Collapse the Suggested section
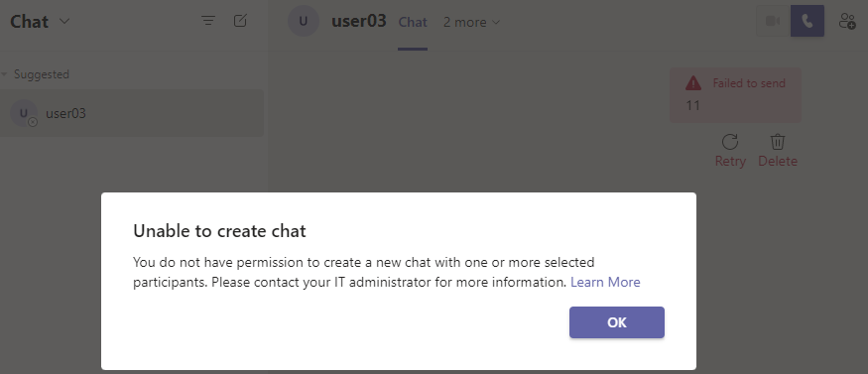868x374 pixels. (4, 74)
